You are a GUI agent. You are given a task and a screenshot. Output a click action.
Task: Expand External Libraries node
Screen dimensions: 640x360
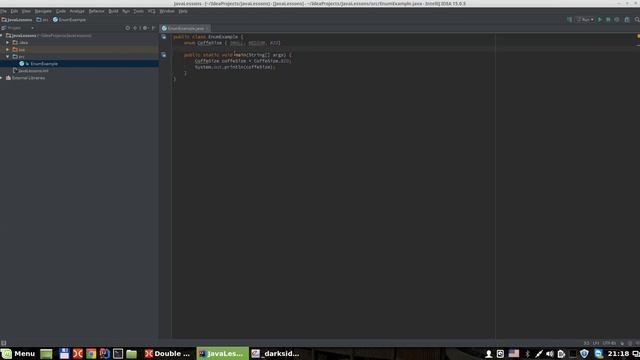coord(2,78)
